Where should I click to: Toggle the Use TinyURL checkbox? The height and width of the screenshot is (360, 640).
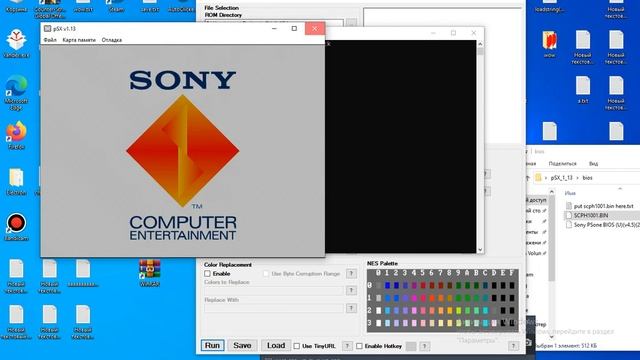[x=297, y=346]
